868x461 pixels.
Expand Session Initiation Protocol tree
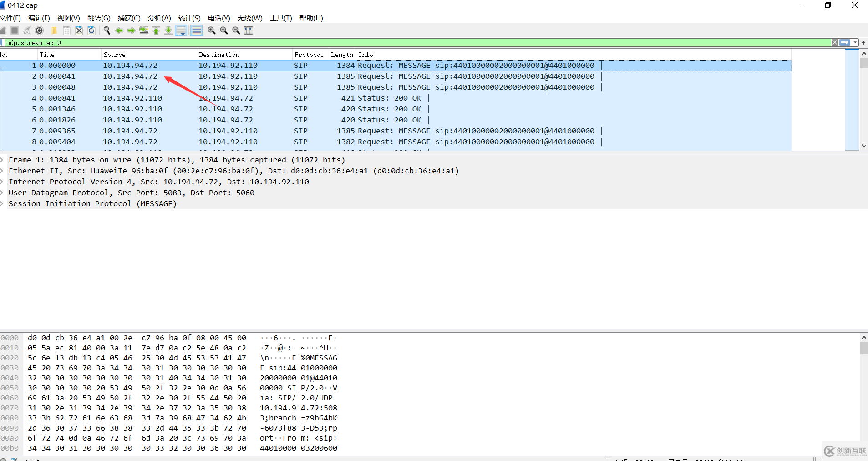pos(2,204)
